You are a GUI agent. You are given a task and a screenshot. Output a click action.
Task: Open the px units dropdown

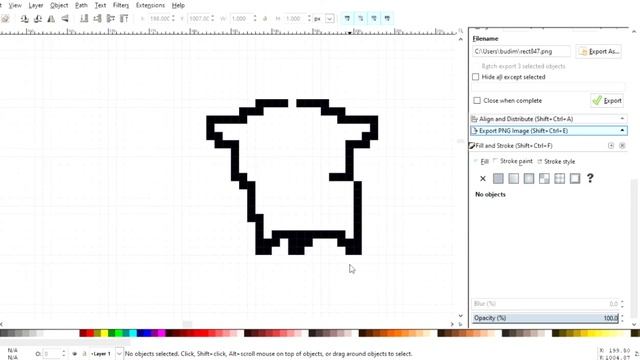click(329, 18)
